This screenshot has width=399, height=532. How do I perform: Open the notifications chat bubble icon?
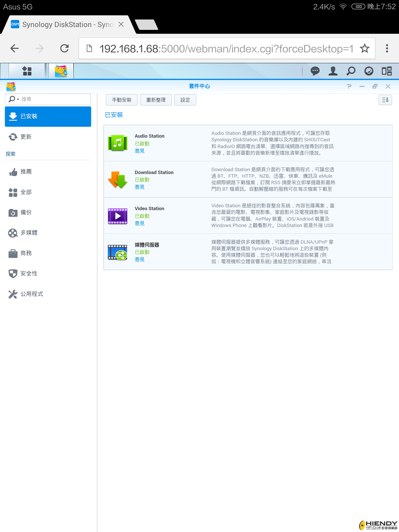click(315, 71)
